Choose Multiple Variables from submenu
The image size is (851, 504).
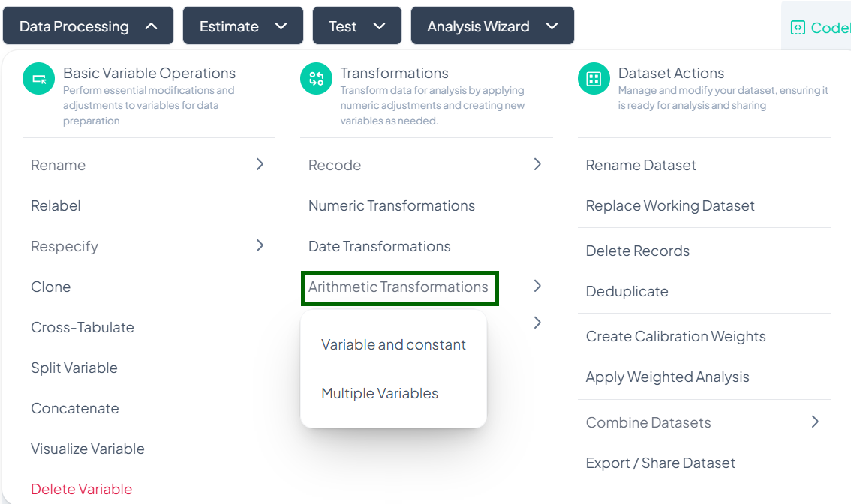point(380,393)
